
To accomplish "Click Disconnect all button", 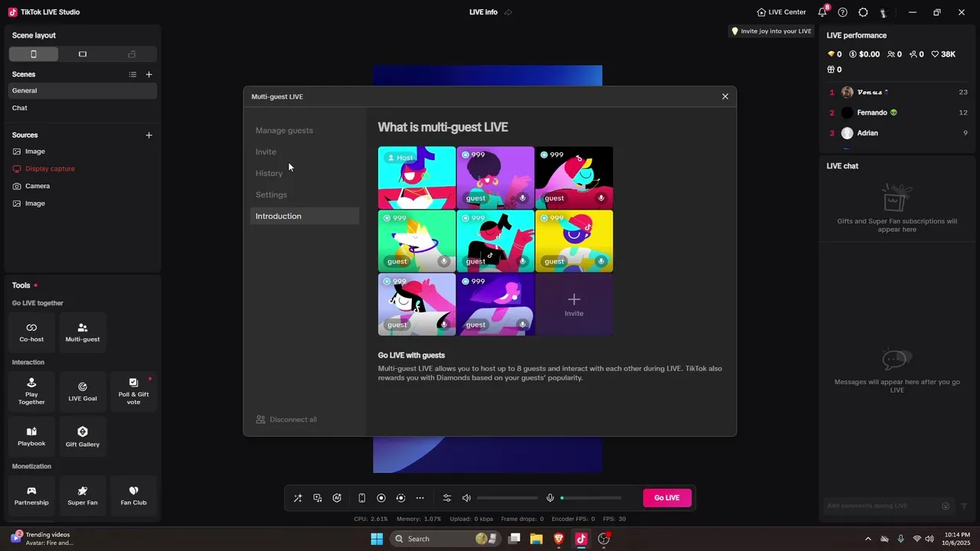I will pos(286,419).
